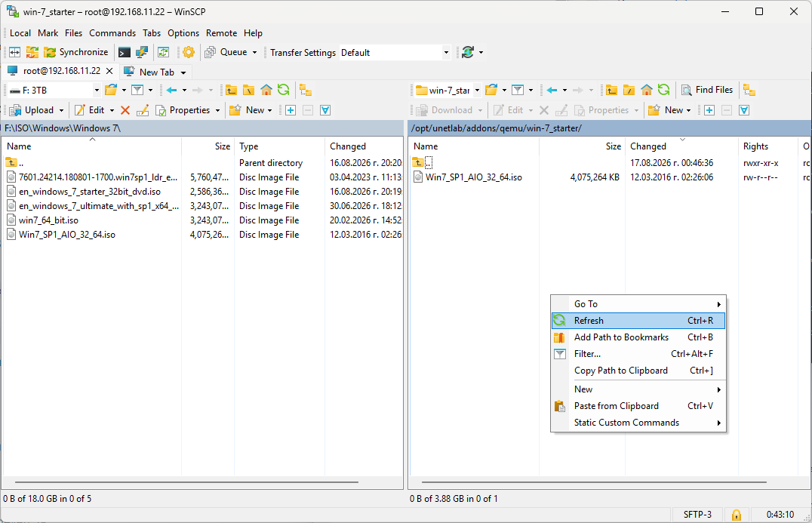Click the local Select All checkmark icon

[x=325, y=110]
